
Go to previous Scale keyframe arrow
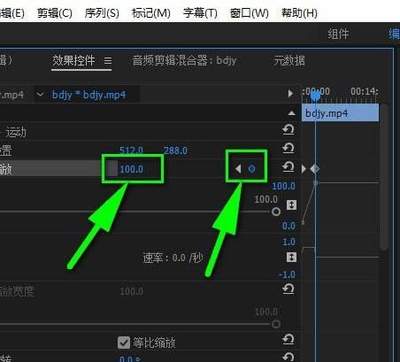pyautogui.click(x=238, y=169)
